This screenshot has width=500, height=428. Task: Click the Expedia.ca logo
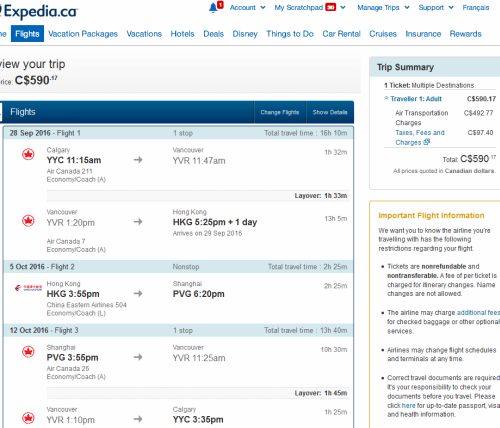tap(39, 11)
